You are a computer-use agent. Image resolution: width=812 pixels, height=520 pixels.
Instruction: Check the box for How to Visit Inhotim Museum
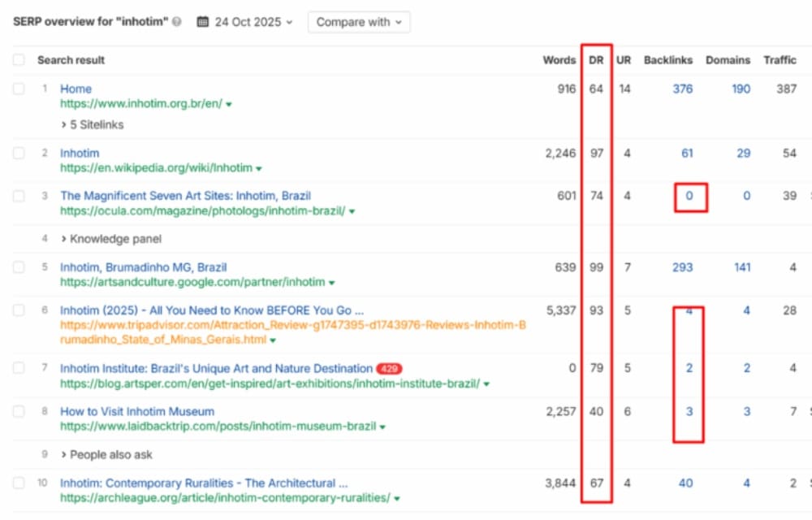pos(19,412)
